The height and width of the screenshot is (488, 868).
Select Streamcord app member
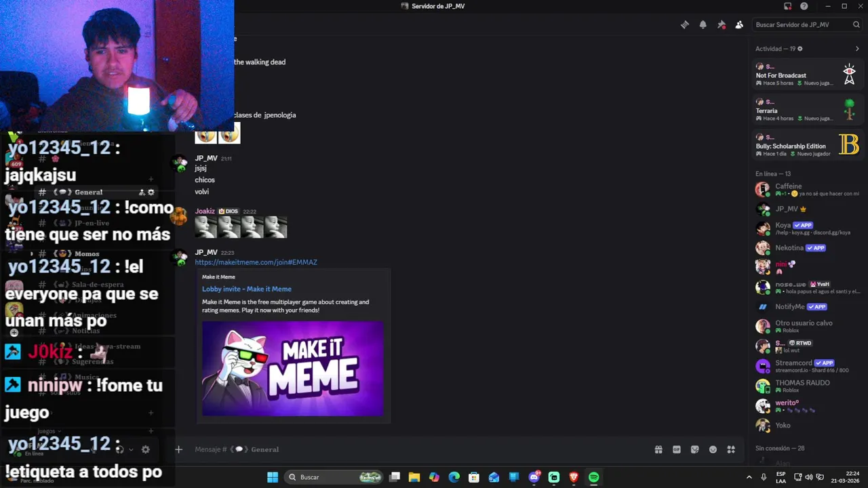click(x=808, y=366)
